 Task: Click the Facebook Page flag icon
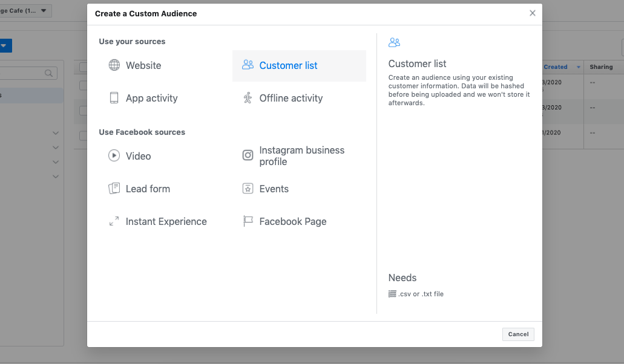[x=248, y=221]
